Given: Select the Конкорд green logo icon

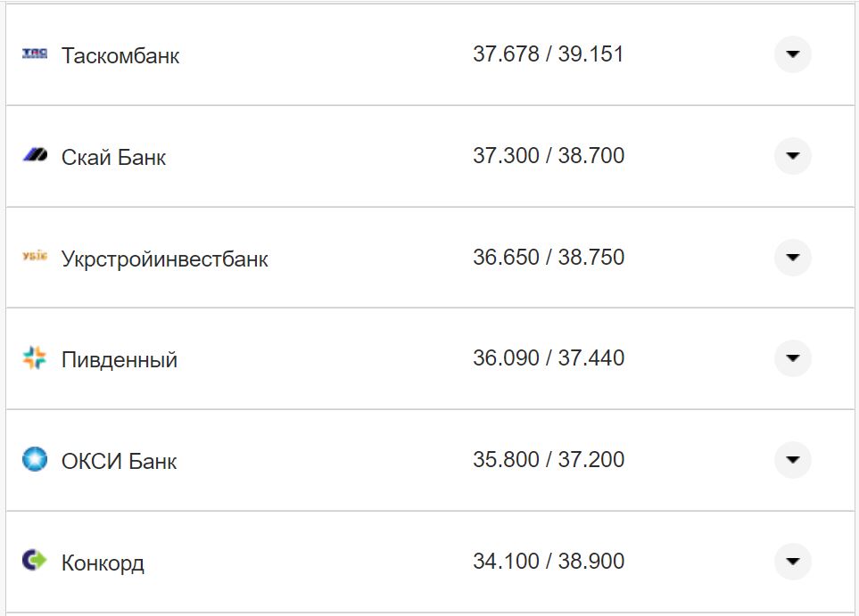Looking at the screenshot, I should (32, 561).
